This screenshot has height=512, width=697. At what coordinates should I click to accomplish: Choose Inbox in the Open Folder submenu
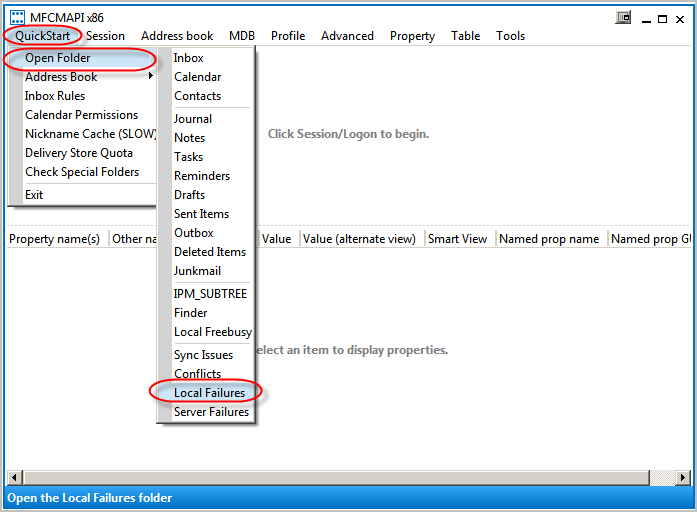[189, 58]
